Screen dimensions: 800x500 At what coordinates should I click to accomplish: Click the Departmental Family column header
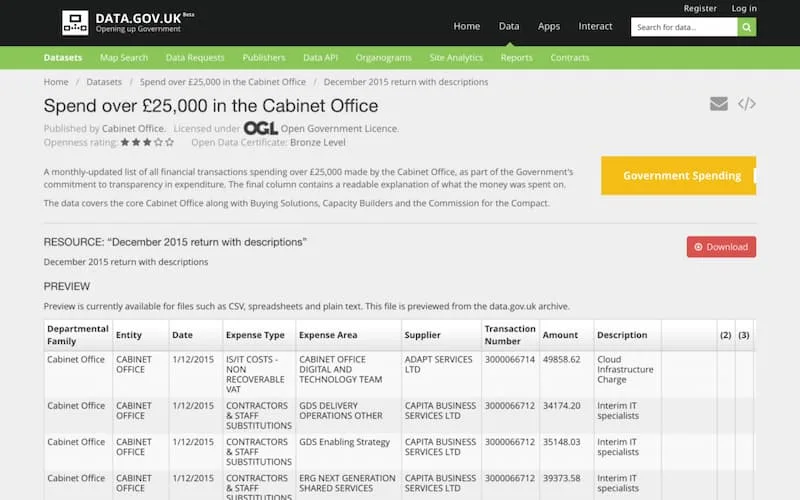tap(78, 335)
